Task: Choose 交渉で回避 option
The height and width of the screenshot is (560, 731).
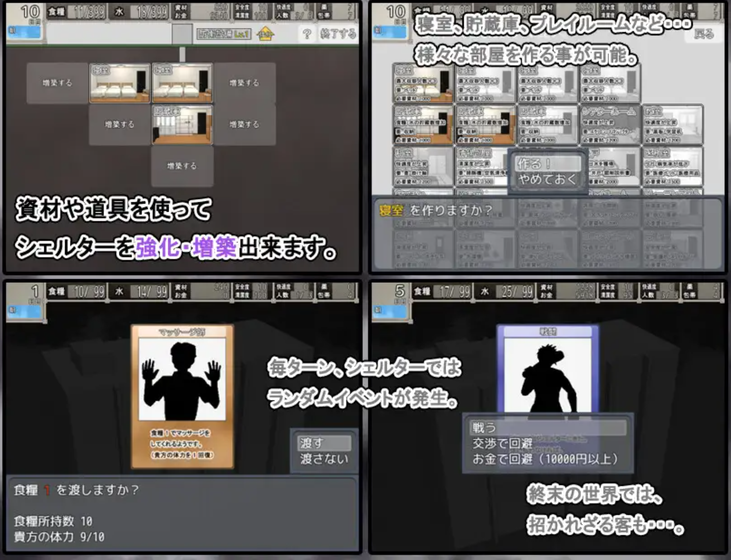Action: 502,443
